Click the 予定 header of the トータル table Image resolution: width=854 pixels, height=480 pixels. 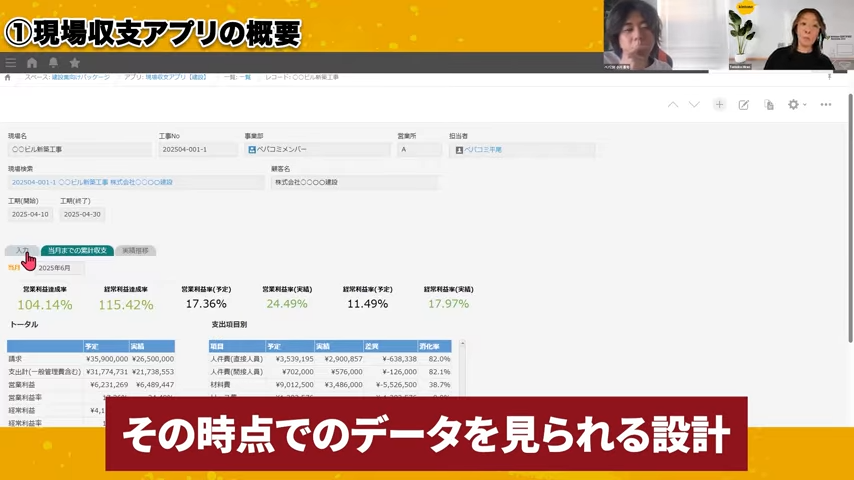[x=106, y=347]
